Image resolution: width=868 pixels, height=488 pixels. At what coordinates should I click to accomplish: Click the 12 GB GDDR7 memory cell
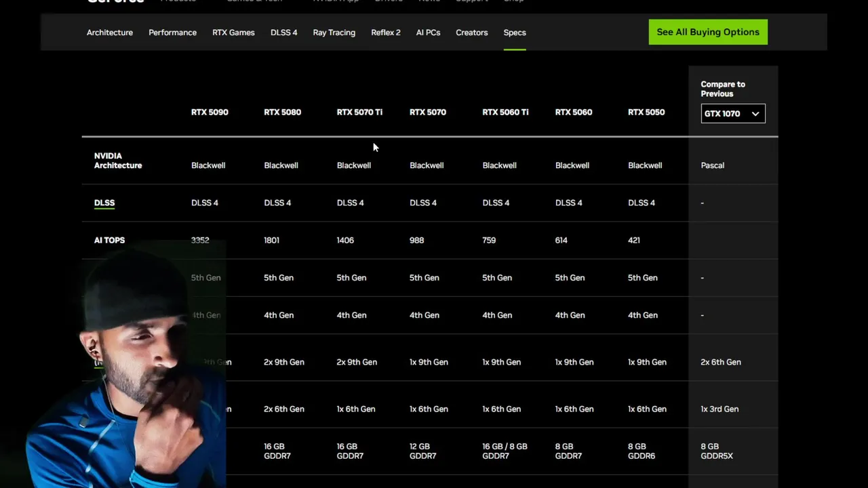(422, 451)
